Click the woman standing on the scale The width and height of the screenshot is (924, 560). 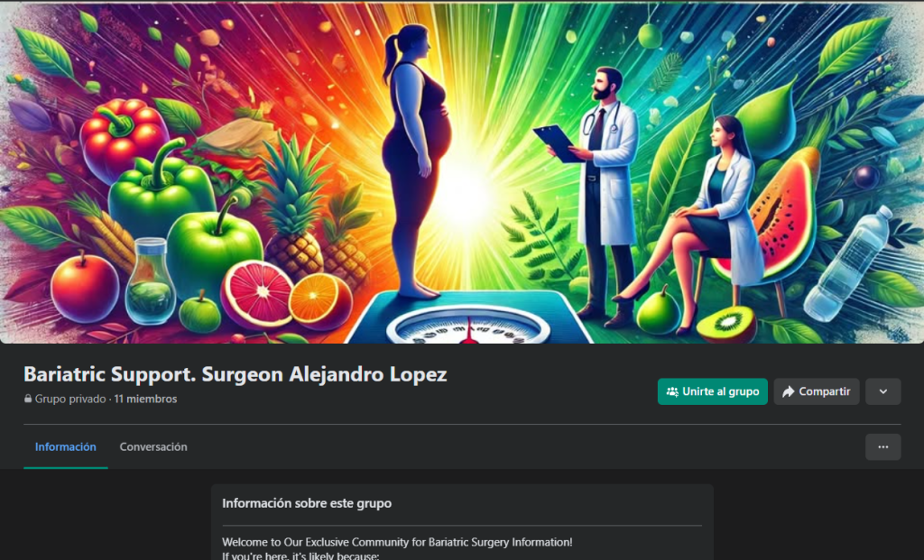[417, 159]
